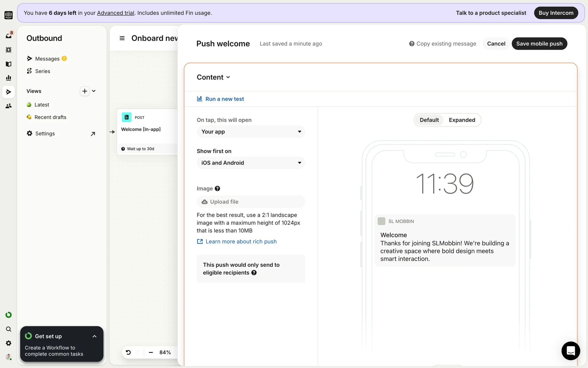Open the 'Your app' on-tap dropdown

pos(251,132)
